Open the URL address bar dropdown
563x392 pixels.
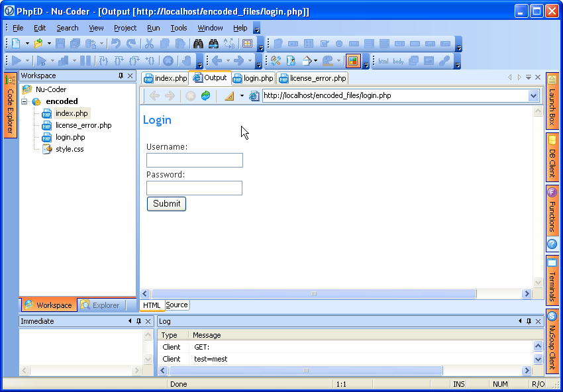coord(534,96)
